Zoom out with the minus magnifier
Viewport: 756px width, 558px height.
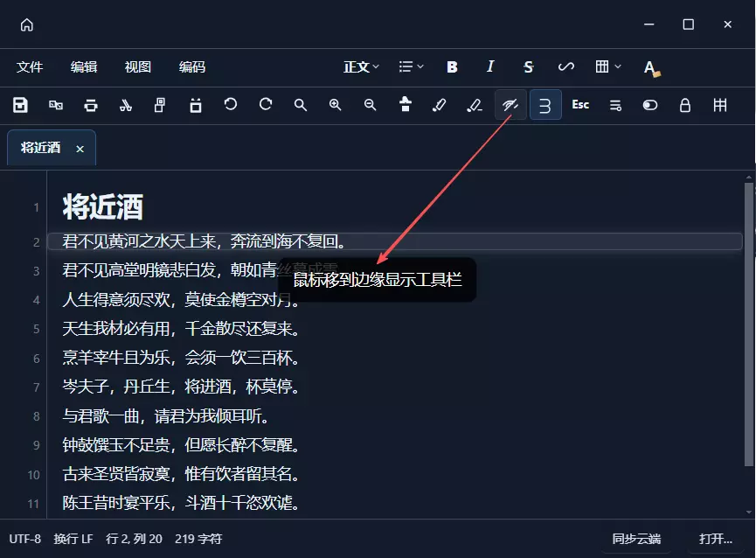coord(370,105)
